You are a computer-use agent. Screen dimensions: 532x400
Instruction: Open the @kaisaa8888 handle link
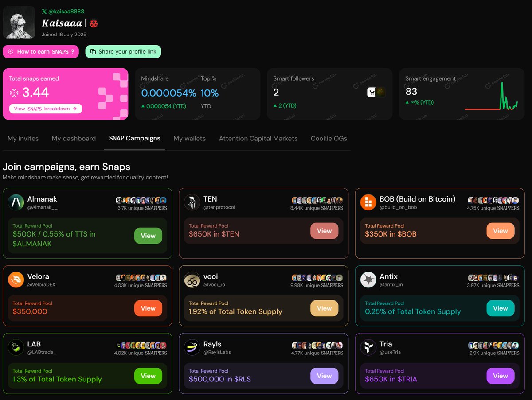point(66,12)
